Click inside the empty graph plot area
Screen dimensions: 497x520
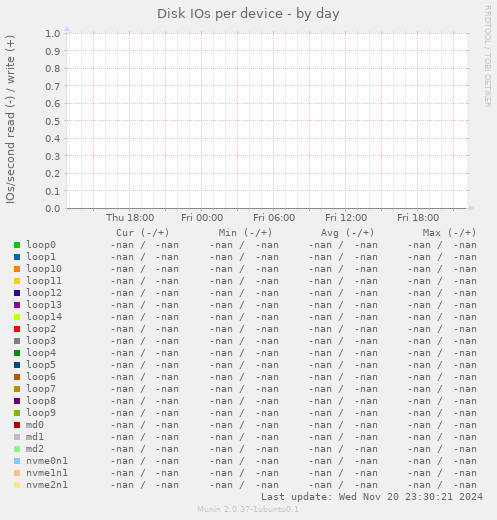point(267,121)
